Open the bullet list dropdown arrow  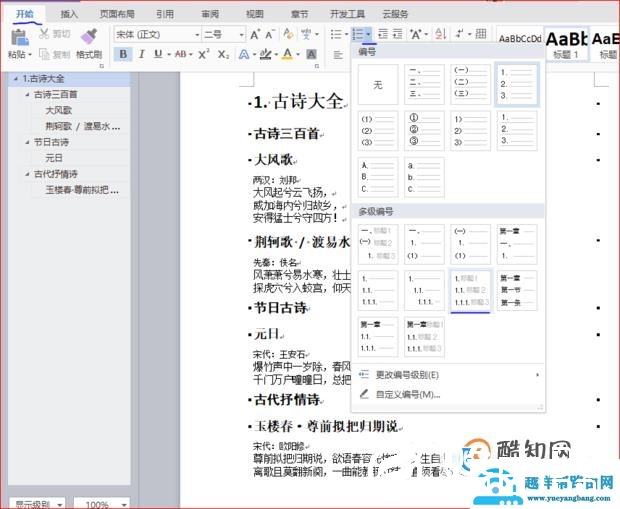coord(346,35)
